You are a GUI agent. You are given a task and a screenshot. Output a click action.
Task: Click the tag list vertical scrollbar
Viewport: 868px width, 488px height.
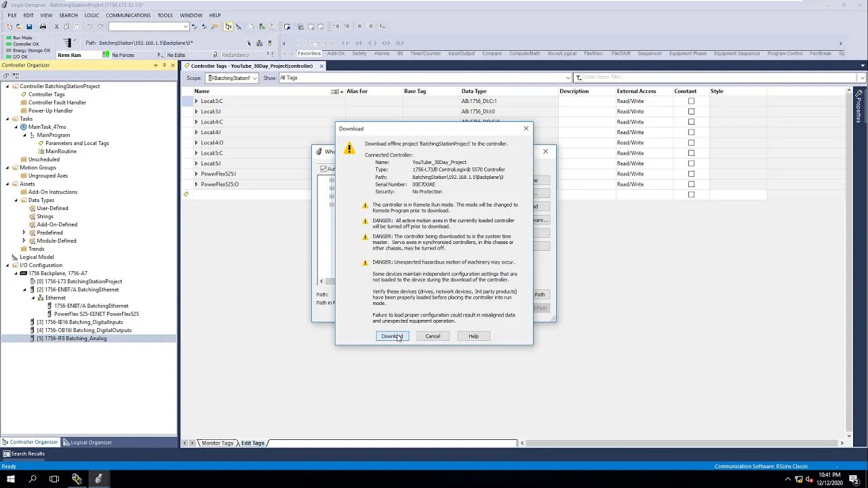pos(848,264)
